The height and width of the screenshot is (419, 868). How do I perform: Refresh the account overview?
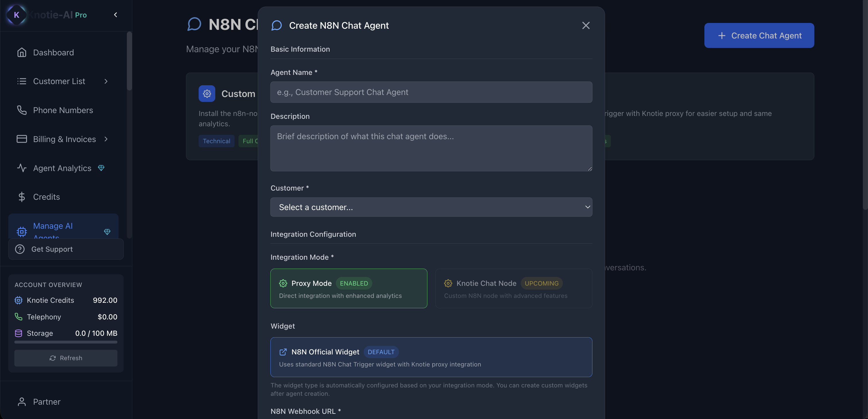click(x=66, y=358)
